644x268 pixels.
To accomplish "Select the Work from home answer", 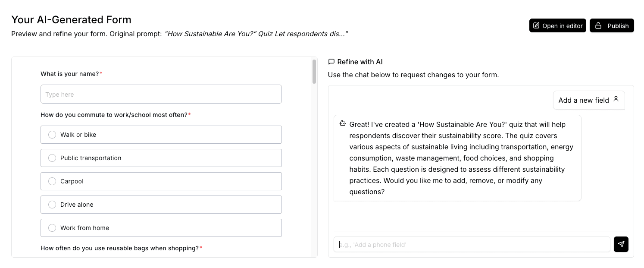I will tap(52, 228).
